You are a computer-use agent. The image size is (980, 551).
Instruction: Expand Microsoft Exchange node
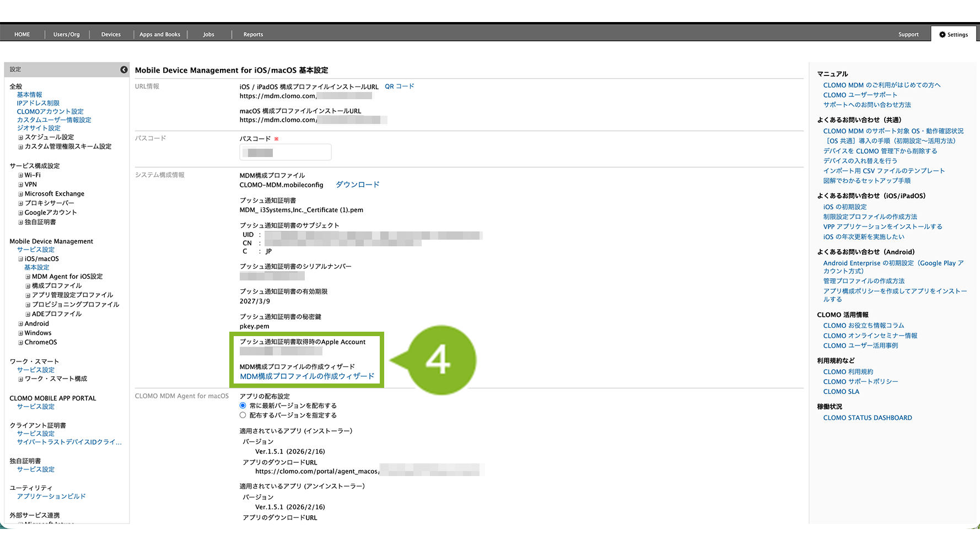tap(20, 194)
